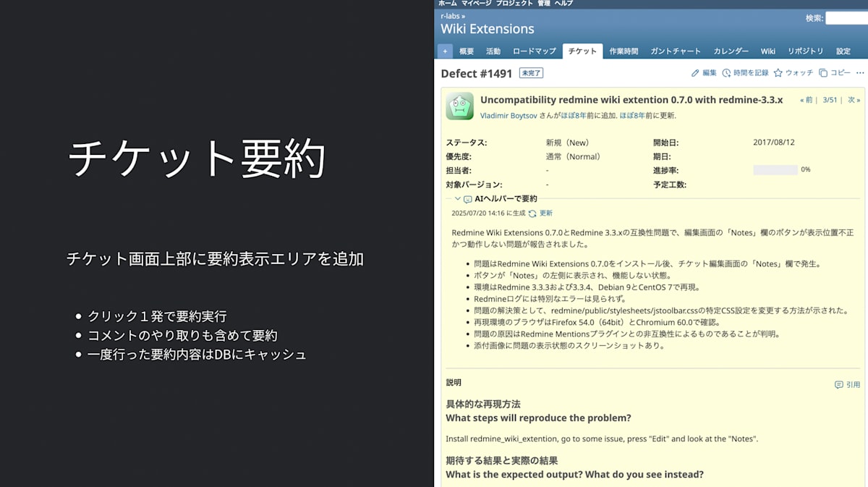Switch to the ロードマップ tab

tap(535, 51)
